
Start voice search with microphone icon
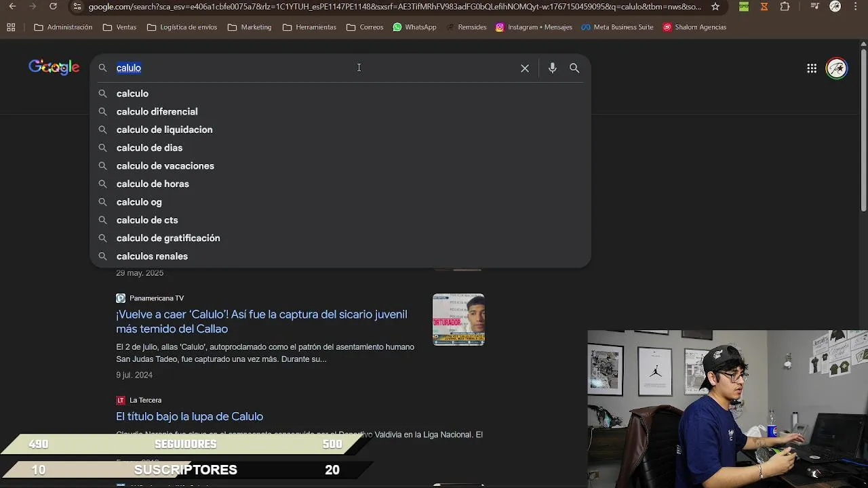point(553,68)
